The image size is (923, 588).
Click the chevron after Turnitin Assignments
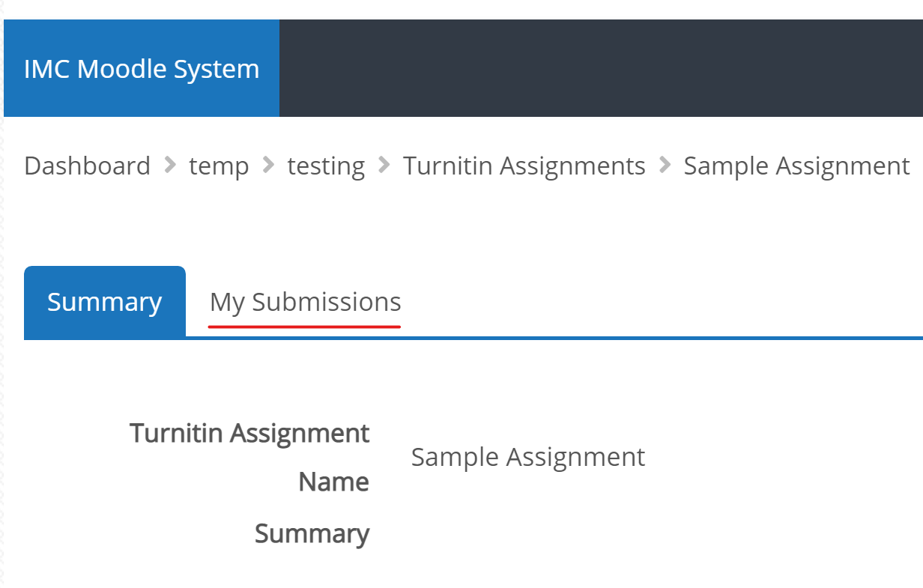pos(664,166)
